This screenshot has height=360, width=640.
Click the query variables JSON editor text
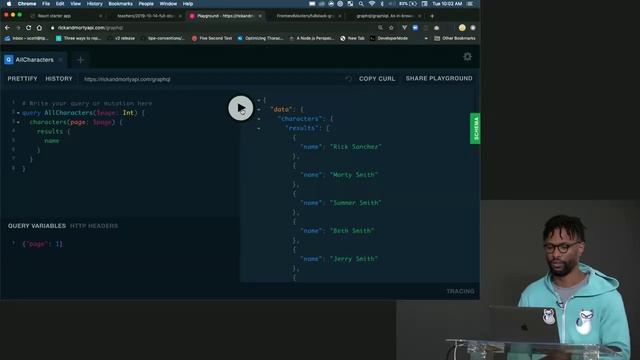pyautogui.click(x=42, y=244)
